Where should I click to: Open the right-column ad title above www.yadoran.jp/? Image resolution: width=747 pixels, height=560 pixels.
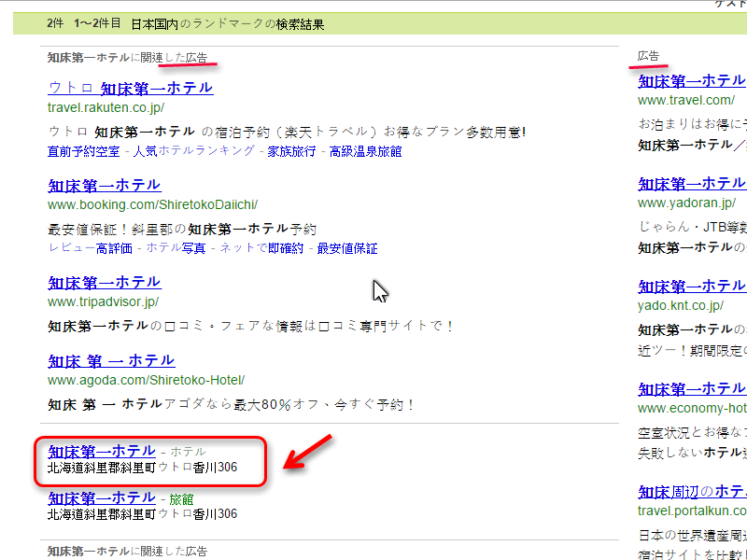tap(692, 184)
